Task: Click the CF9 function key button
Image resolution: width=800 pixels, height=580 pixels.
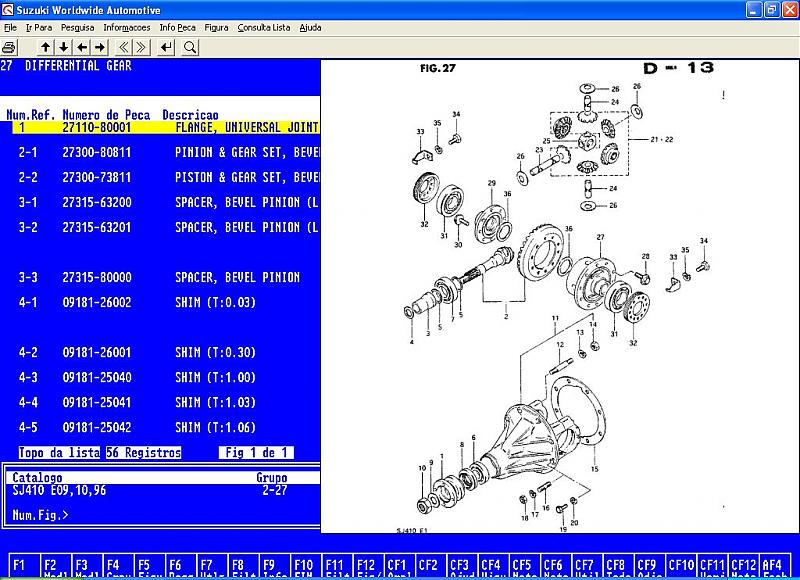Action: [x=650, y=566]
